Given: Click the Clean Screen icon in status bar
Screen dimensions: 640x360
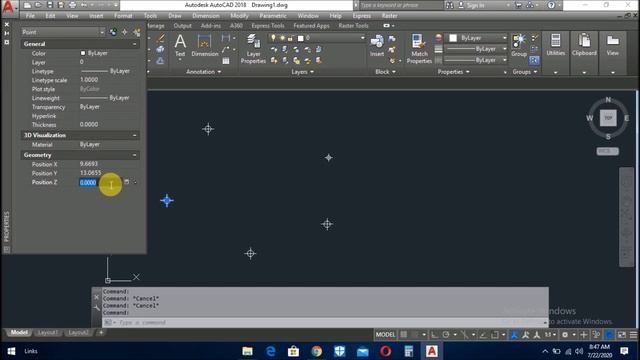Looking at the screenshot, I should [x=622, y=335].
